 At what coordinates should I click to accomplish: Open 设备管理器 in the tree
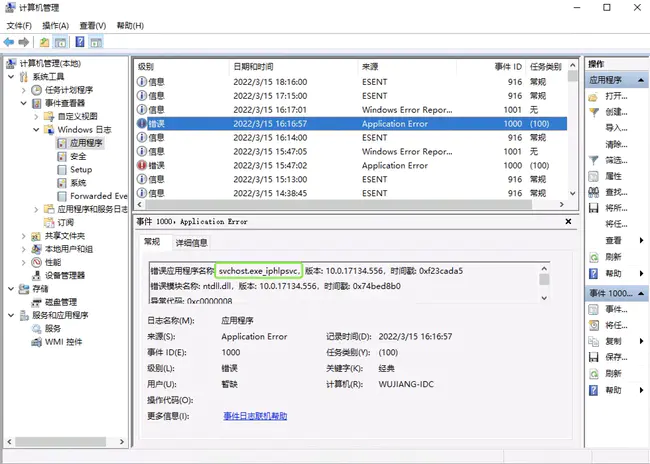(65, 276)
